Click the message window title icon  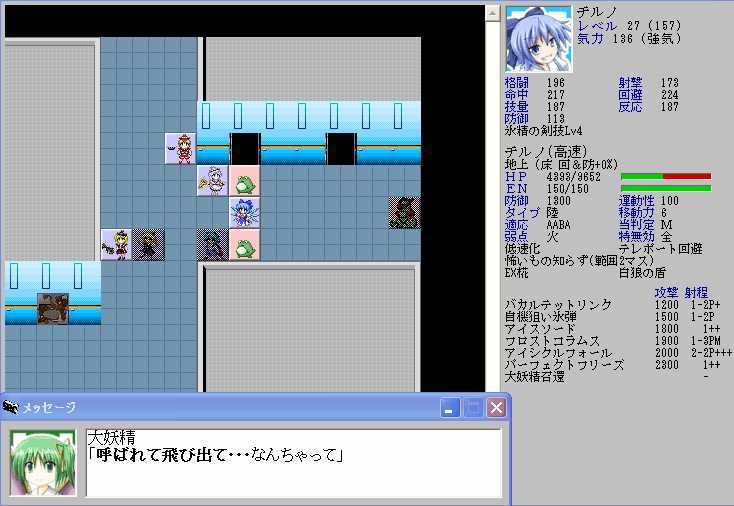(x=10, y=407)
